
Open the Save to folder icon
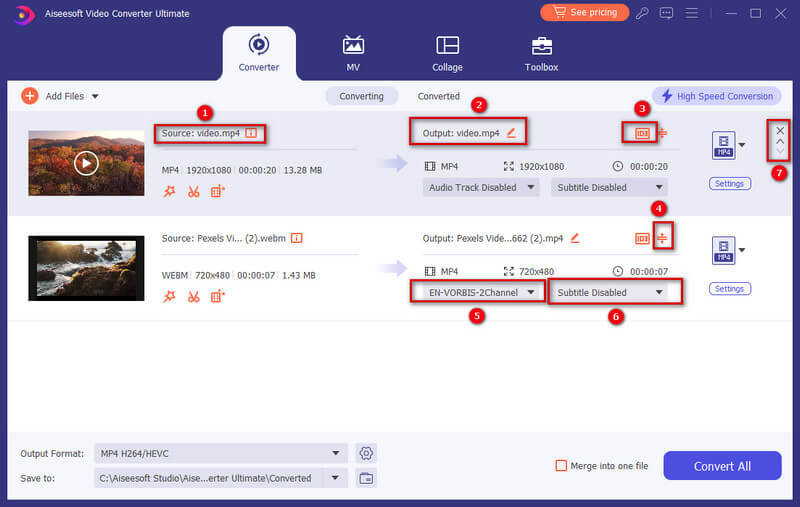pos(366,478)
